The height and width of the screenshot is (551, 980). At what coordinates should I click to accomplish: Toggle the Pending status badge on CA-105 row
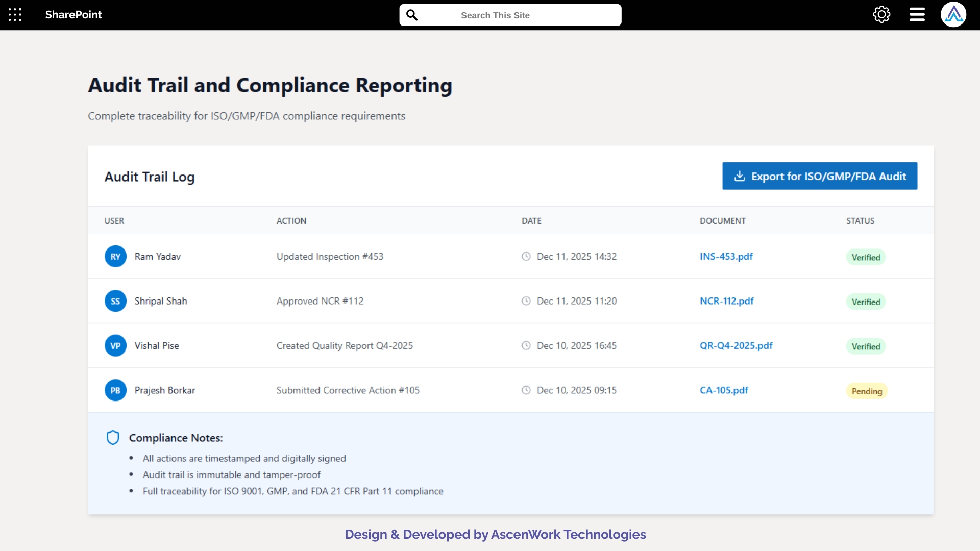tap(867, 391)
